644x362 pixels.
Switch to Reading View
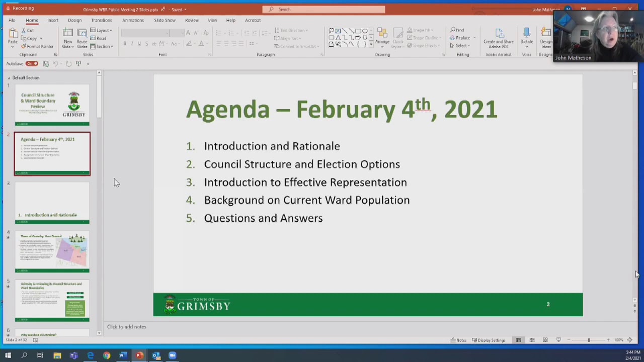pyautogui.click(x=545, y=340)
